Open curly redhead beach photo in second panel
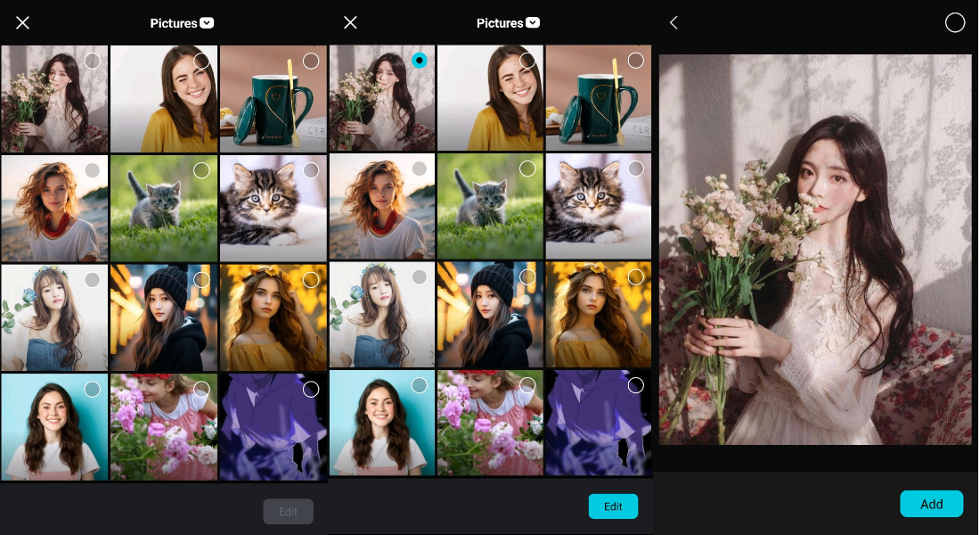Viewport: 980px width, 535px height. point(382,207)
